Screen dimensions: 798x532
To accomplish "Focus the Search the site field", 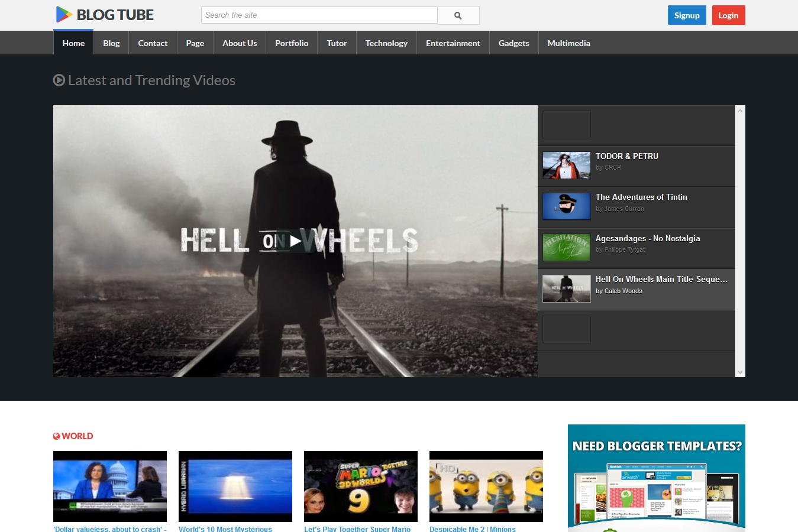I will [319, 15].
